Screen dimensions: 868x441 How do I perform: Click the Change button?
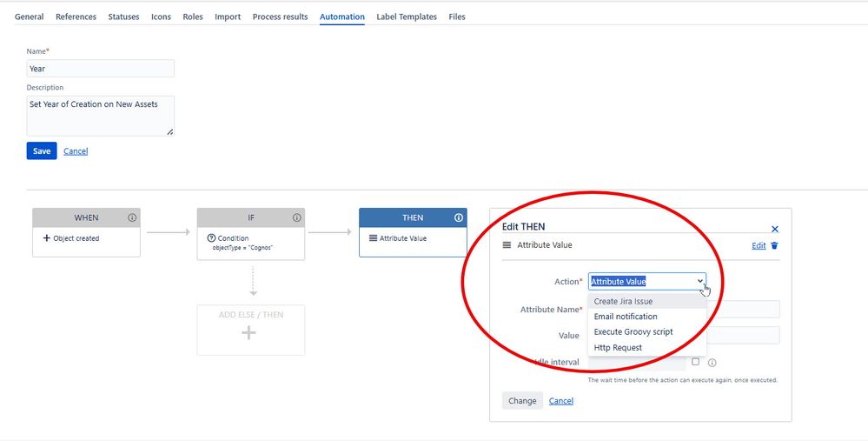[x=522, y=401]
